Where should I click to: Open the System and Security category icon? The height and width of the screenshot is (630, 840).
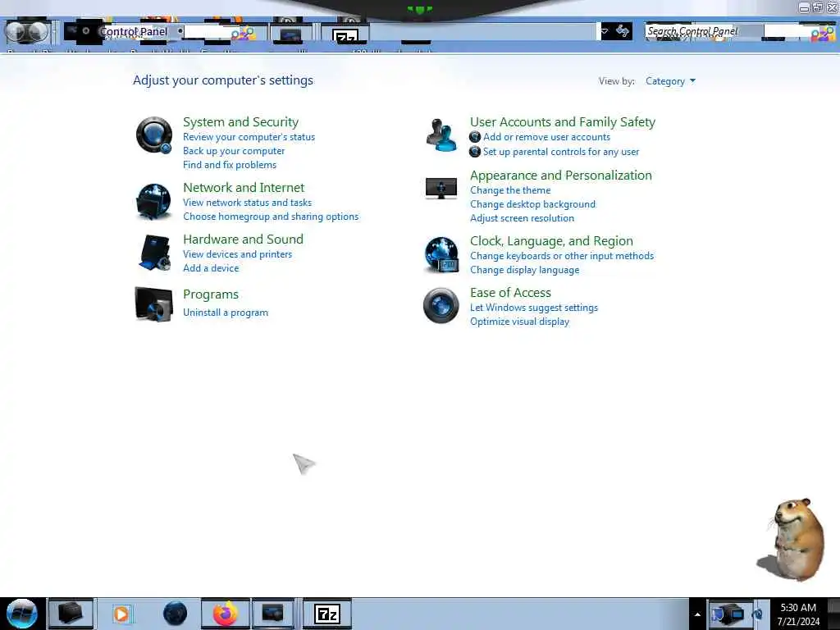tap(153, 135)
